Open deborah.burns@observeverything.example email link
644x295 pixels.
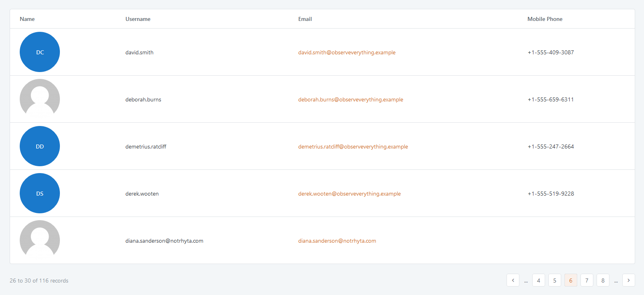tap(351, 99)
